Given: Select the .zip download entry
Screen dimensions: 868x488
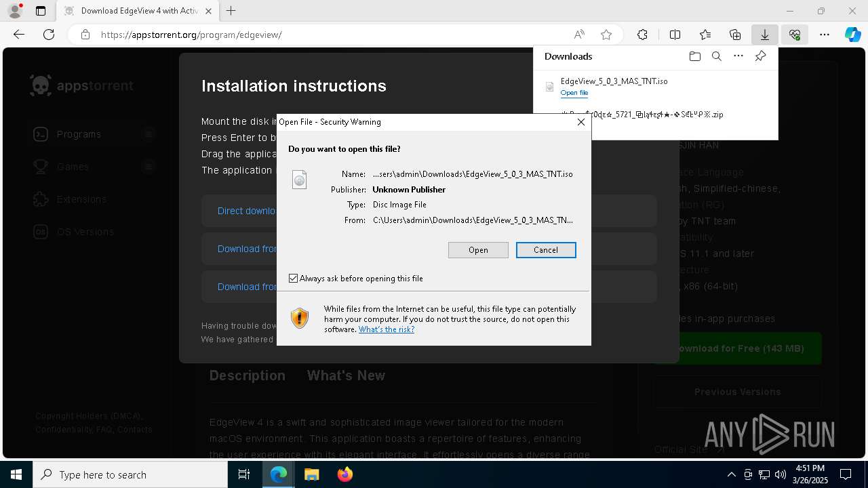Looking at the screenshot, I should 642,115.
